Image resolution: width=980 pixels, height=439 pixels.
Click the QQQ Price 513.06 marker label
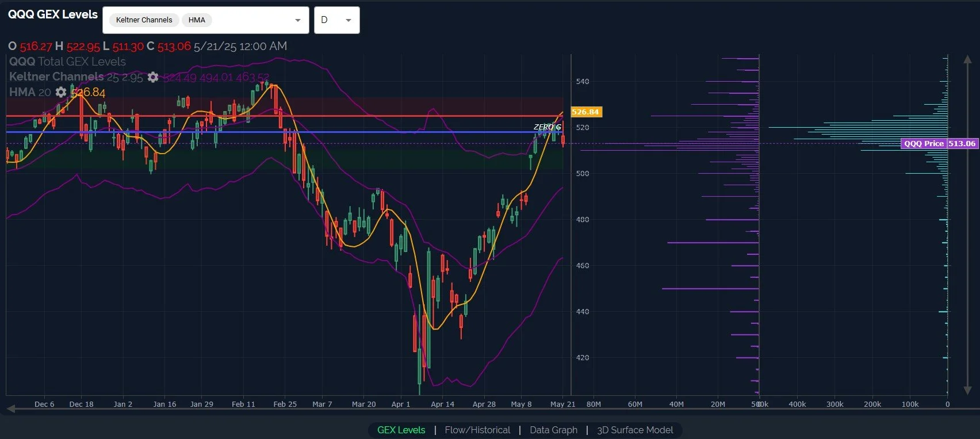(x=939, y=143)
